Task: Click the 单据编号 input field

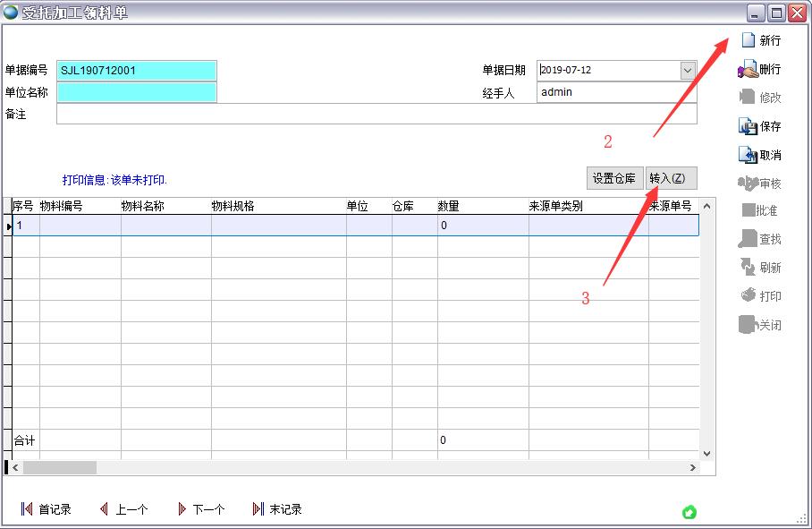Action: 137,70
